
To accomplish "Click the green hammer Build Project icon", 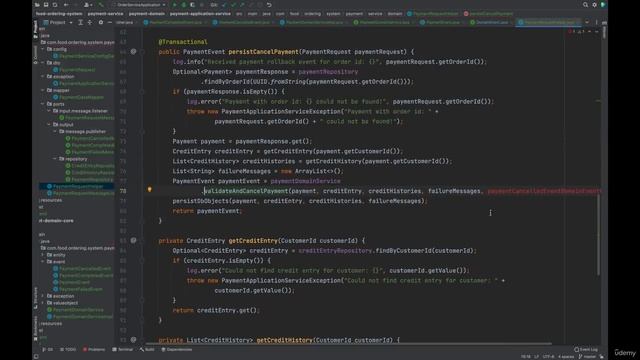I will tap(101, 5).
